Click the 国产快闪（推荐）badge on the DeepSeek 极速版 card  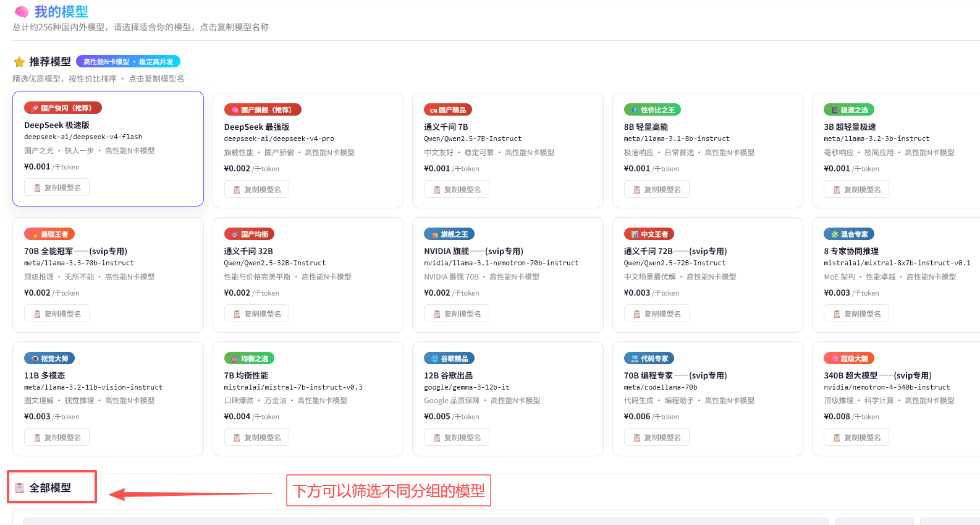pyautogui.click(x=63, y=108)
